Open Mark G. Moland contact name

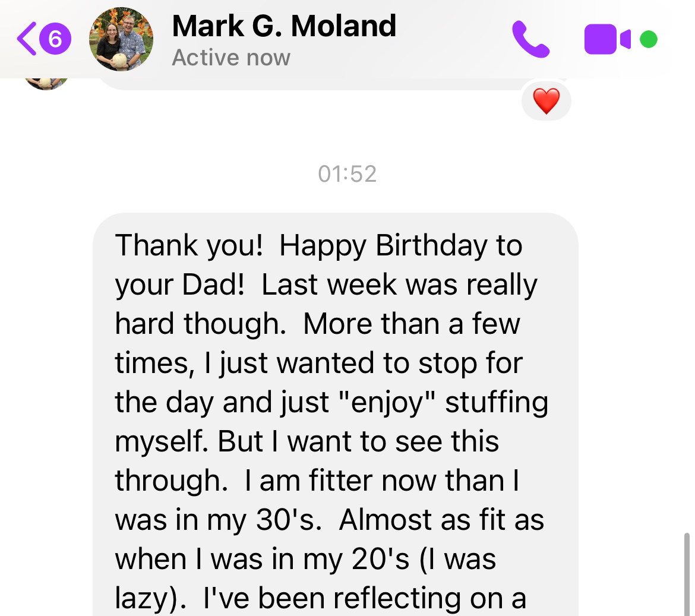tap(284, 26)
